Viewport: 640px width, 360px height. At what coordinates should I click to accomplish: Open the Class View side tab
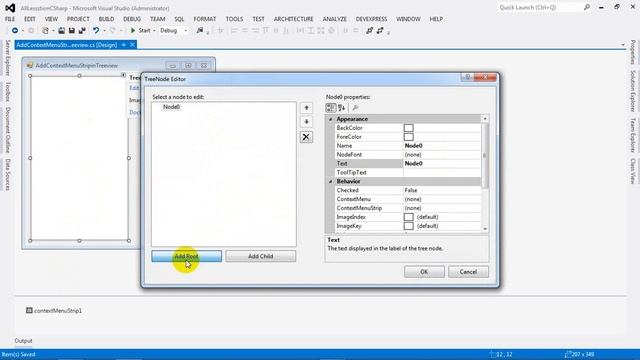(x=633, y=171)
